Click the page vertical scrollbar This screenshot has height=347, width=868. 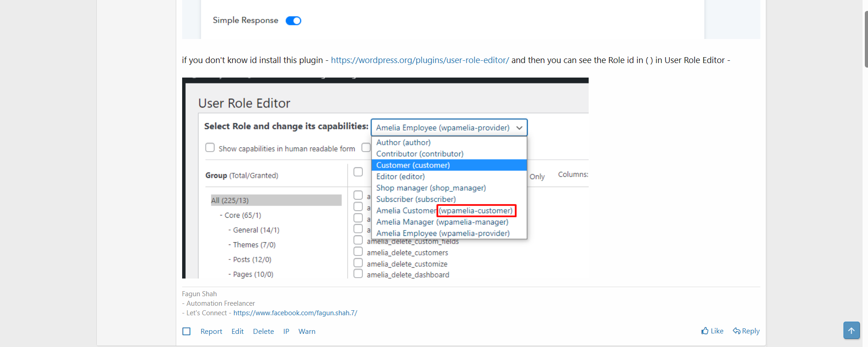[x=866, y=39]
